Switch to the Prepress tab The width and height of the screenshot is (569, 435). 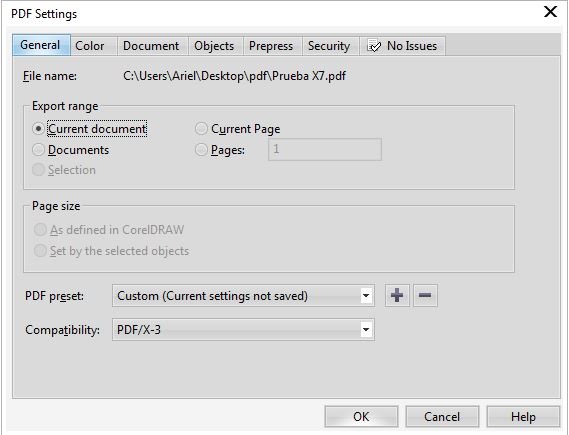[x=271, y=46]
